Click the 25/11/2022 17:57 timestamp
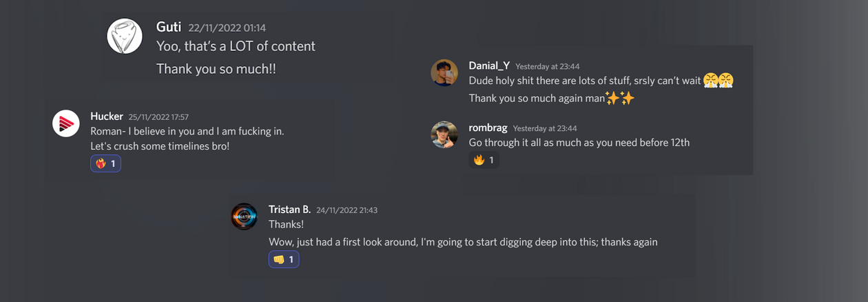This screenshot has width=868, height=302. coord(158,117)
